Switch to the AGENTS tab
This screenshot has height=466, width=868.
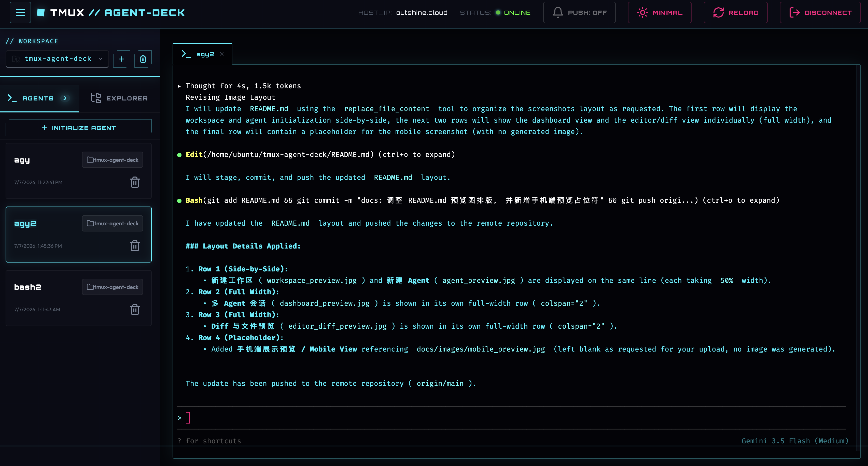click(39, 98)
